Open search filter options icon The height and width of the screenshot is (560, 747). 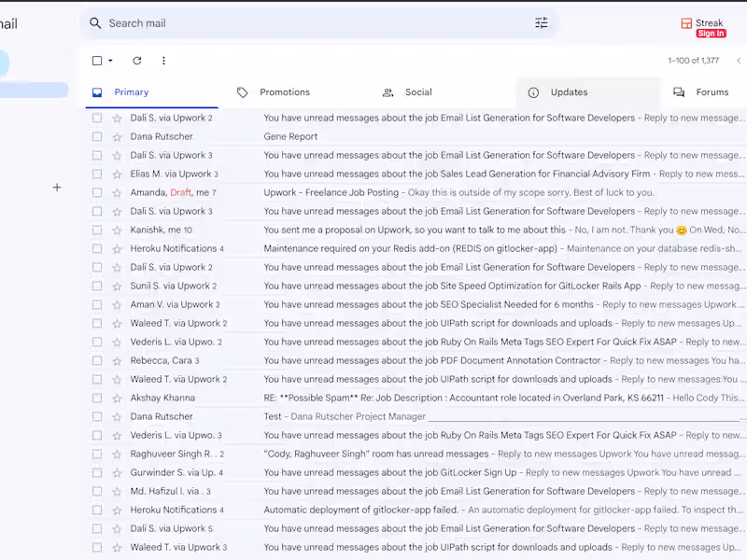(542, 23)
